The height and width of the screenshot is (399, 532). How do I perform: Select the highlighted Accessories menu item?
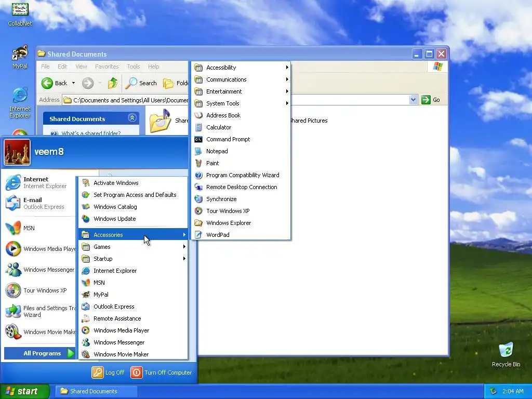133,235
